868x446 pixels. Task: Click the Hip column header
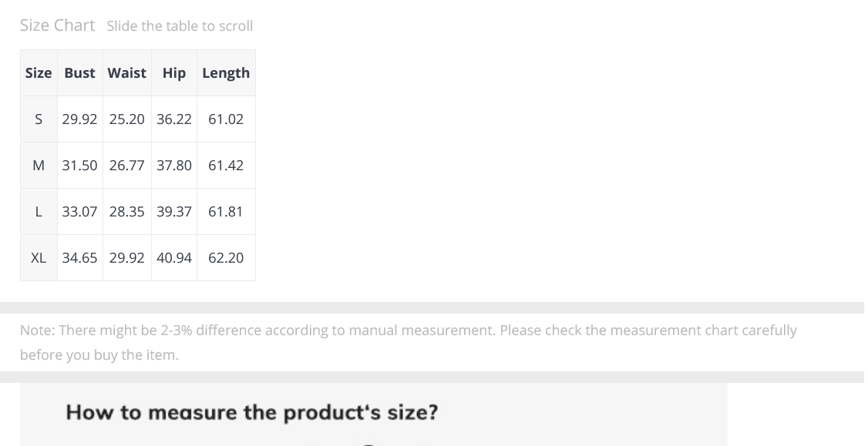tap(173, 73)
